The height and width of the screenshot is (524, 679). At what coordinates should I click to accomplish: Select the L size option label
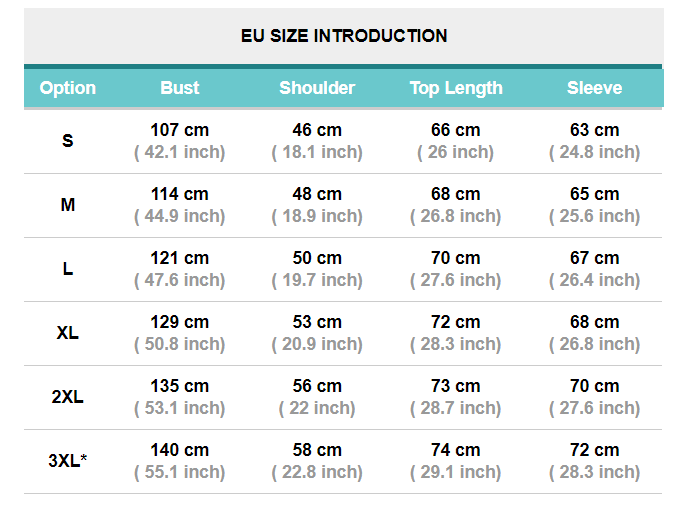click(68, 269)
